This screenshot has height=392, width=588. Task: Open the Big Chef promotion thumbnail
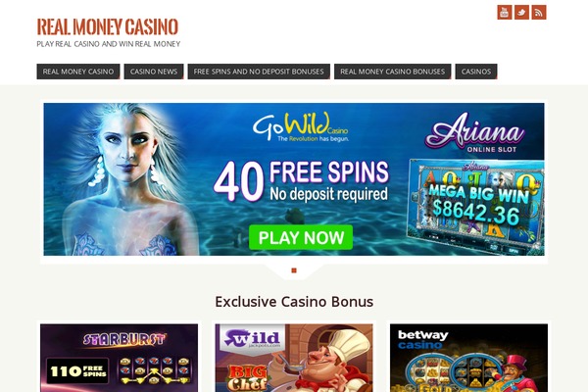(x=294, y=358)
